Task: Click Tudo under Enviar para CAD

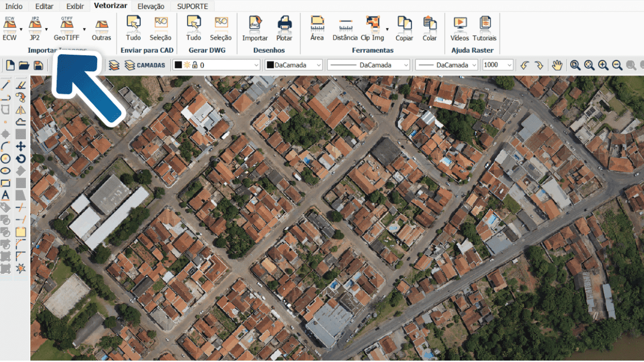Action: [133, 28]
